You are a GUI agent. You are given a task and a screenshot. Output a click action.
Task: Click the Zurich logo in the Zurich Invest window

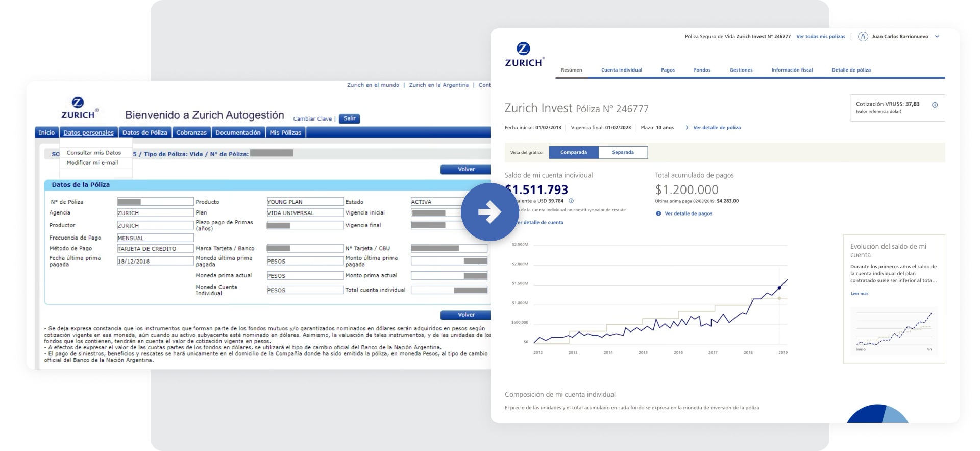(x=524, y=55)
